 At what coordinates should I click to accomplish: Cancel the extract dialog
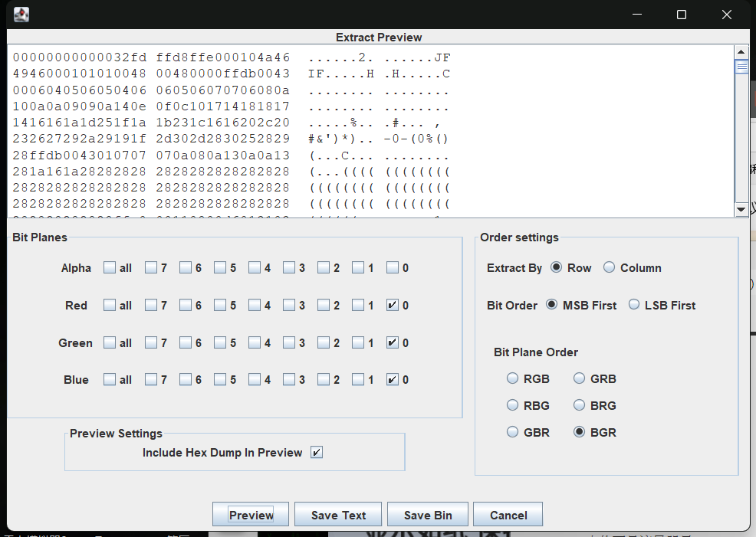(x=508, y=515)
